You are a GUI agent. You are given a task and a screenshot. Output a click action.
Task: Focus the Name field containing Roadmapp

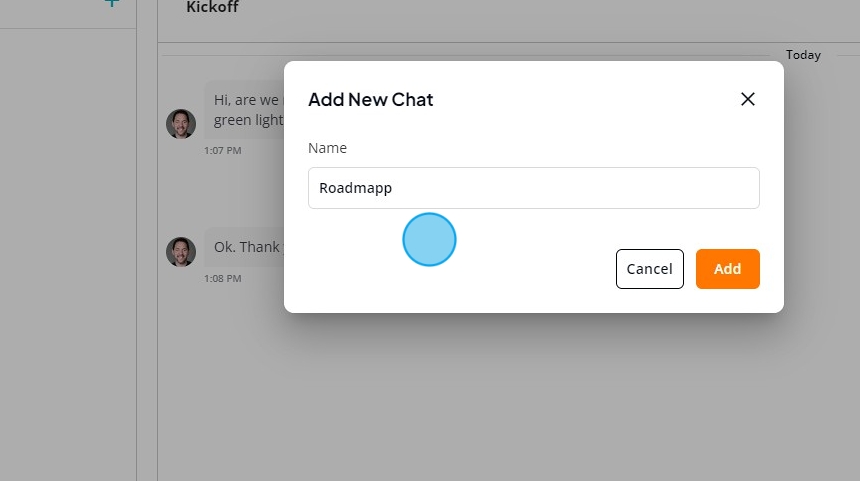tap(534, 188)
